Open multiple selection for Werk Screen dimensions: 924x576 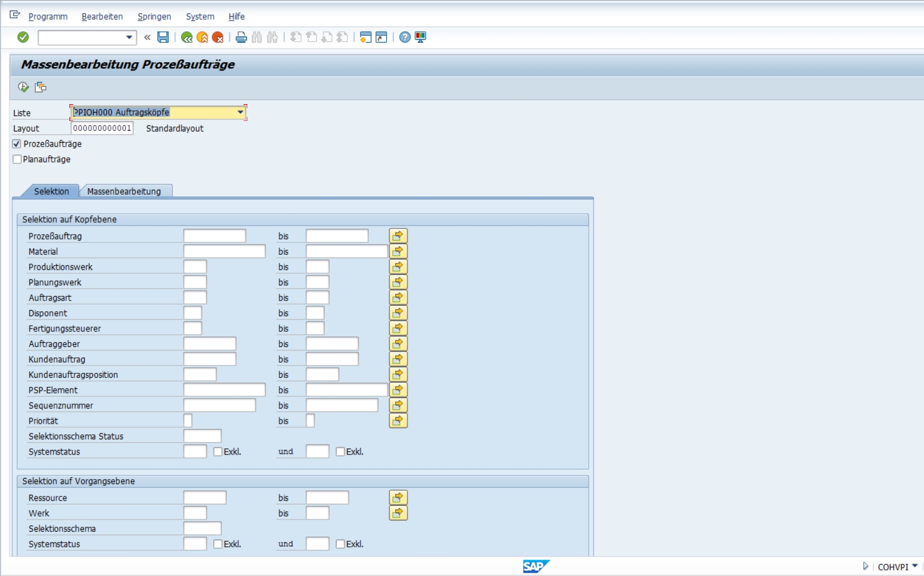click(398, 513)
